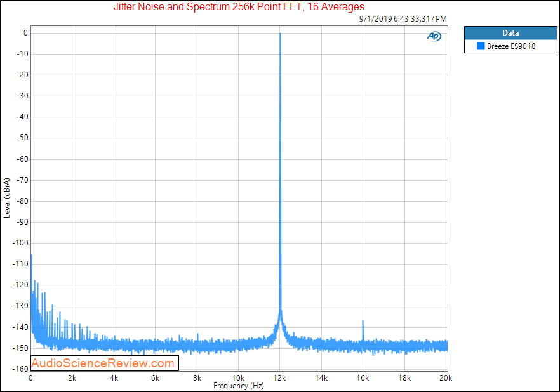560x392 pixels.
Task: Click the AP logo in the chart corner
Action: [x=434, y=36]
